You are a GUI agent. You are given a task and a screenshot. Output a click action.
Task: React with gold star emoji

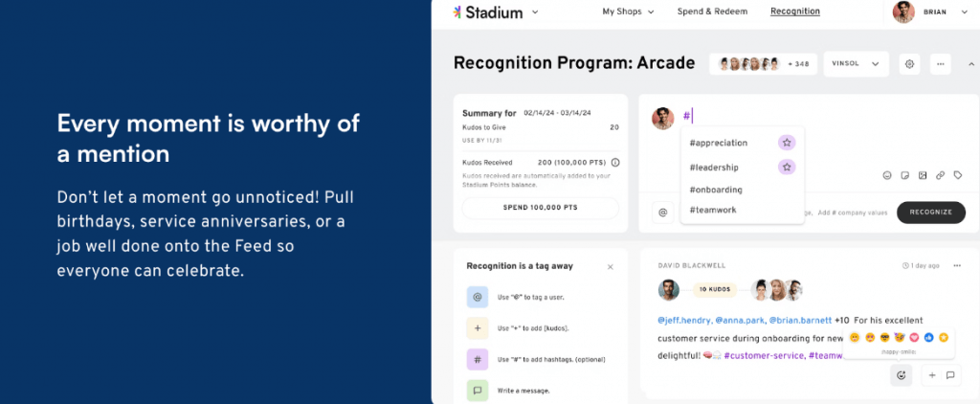[944, 338]
